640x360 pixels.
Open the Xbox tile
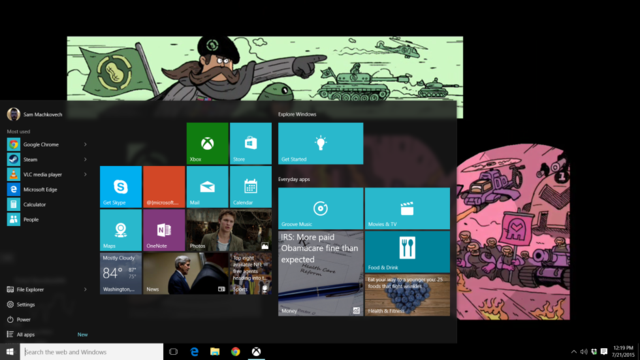click(x=207, y=143)
